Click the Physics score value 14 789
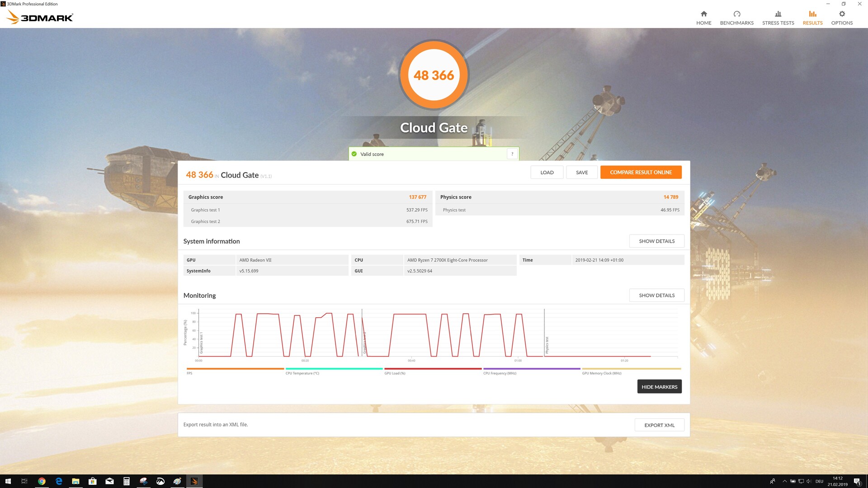 coord(671,197)
